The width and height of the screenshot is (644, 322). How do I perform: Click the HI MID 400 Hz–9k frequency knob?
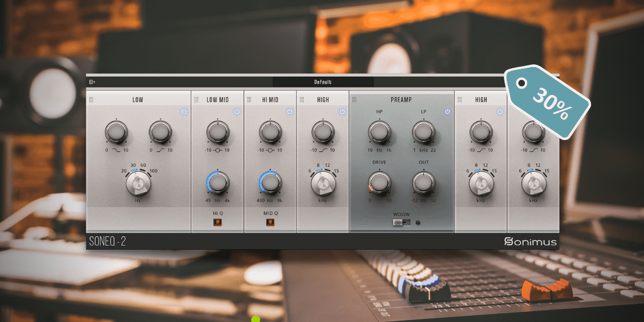coord(270,183)
